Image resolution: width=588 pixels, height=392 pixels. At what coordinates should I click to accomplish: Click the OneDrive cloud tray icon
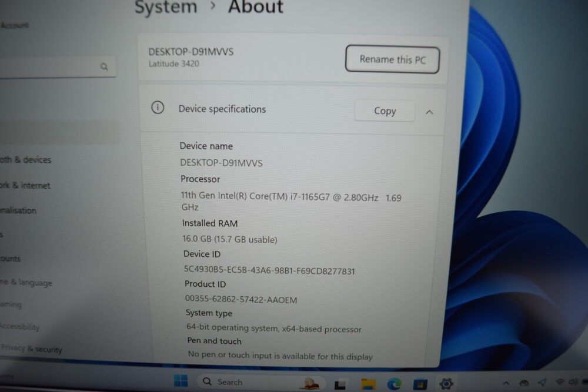click(x=524, y=383)
